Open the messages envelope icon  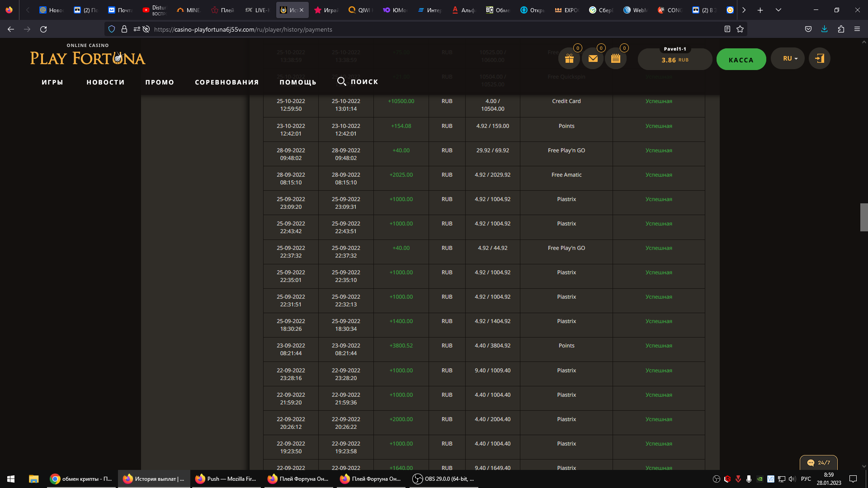[x=593, y=59]
